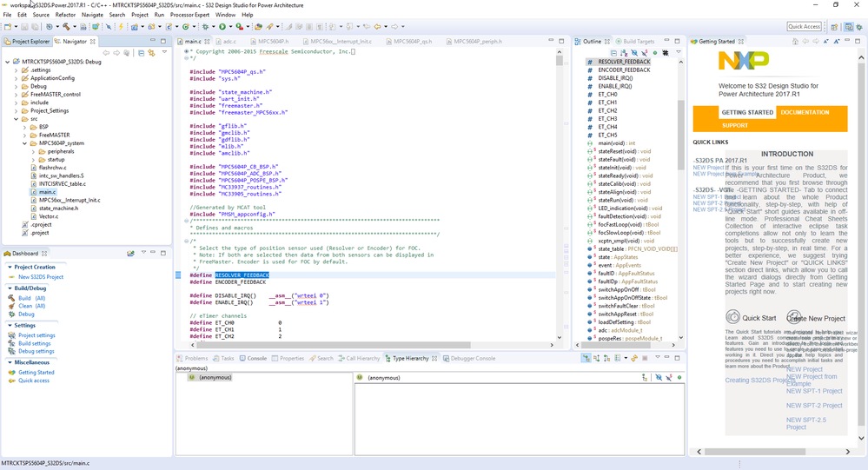Click the Dashboard toolbar icon beside the view menu

click(130, 253)
